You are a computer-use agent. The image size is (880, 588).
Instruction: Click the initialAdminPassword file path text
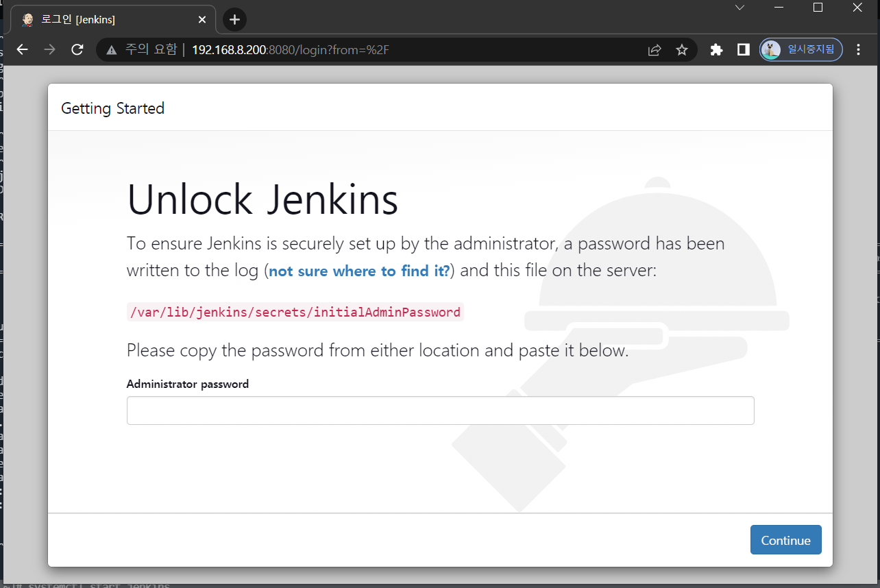[295, 313]
